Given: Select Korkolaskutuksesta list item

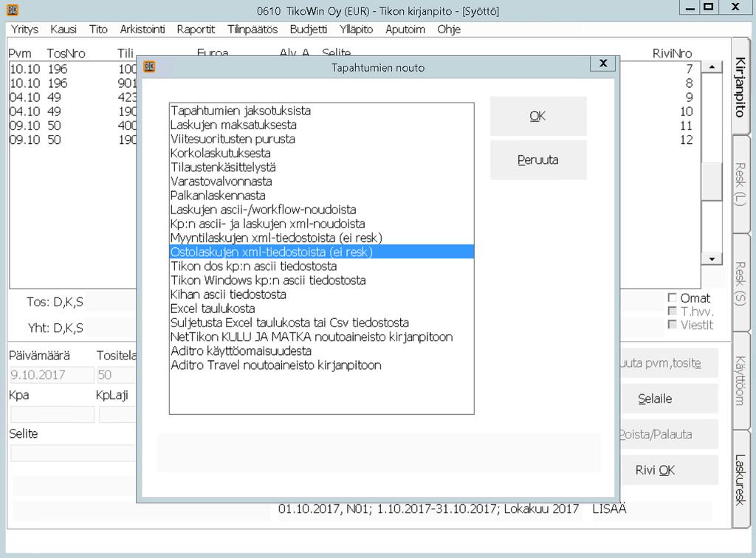Looking at the screenshot, I should point(322,154).
